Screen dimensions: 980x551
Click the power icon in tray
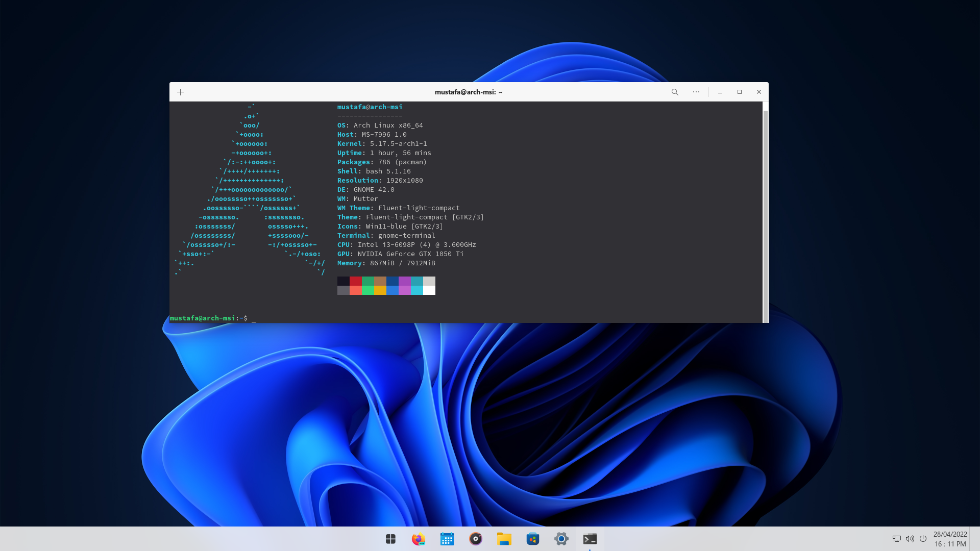click(923, 539)
